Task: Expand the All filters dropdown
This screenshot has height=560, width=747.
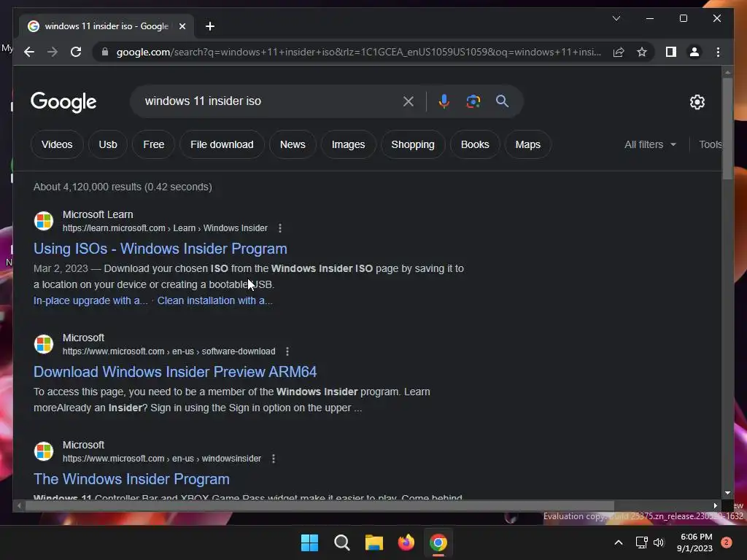Action: pos(650,144)
